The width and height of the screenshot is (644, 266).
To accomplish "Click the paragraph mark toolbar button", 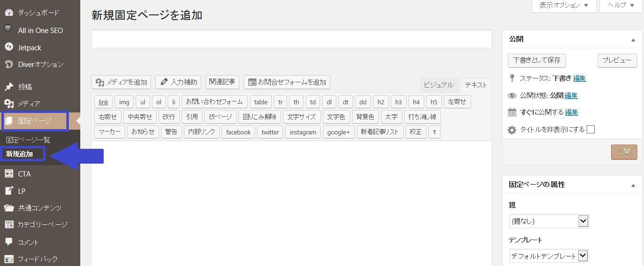I will pos(434,132).
